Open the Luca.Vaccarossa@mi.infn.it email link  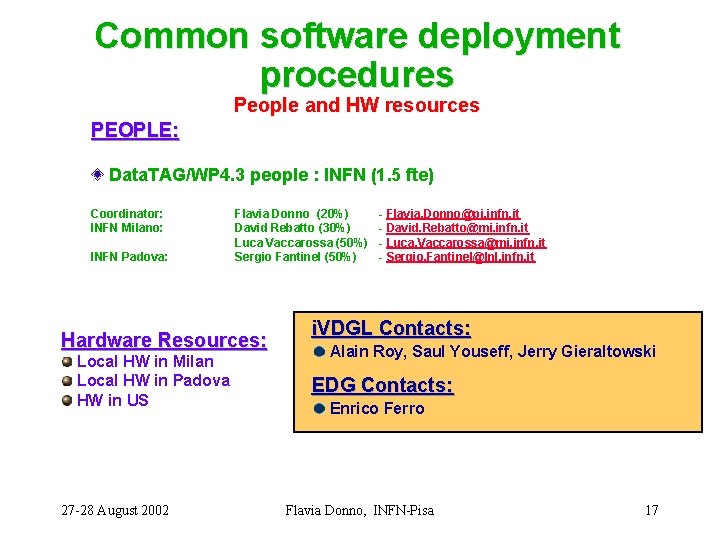[466, 243]
